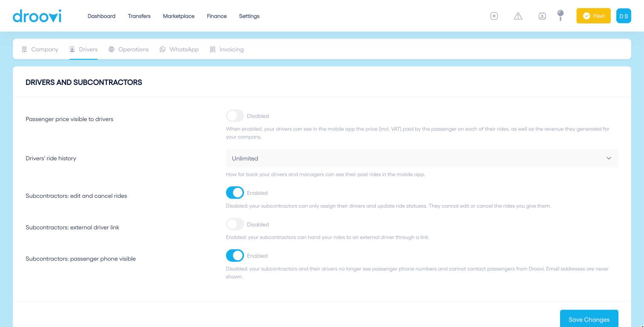Screen dimensions: 644x327
Task: Click the ride history help text below dropdown
Action: pyautogui.click(x=325, y=174)
